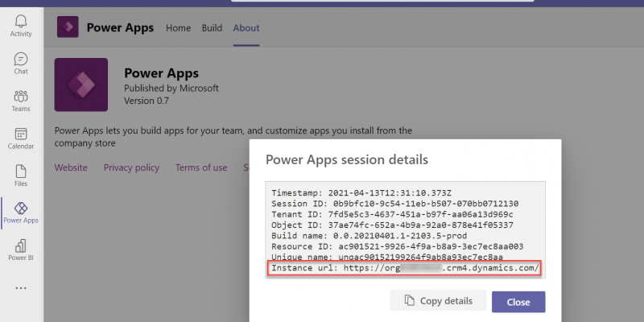644x322 pixels.
Task: Click the Resource ID line
Action: pyautogui.click(x=398, y=246)
